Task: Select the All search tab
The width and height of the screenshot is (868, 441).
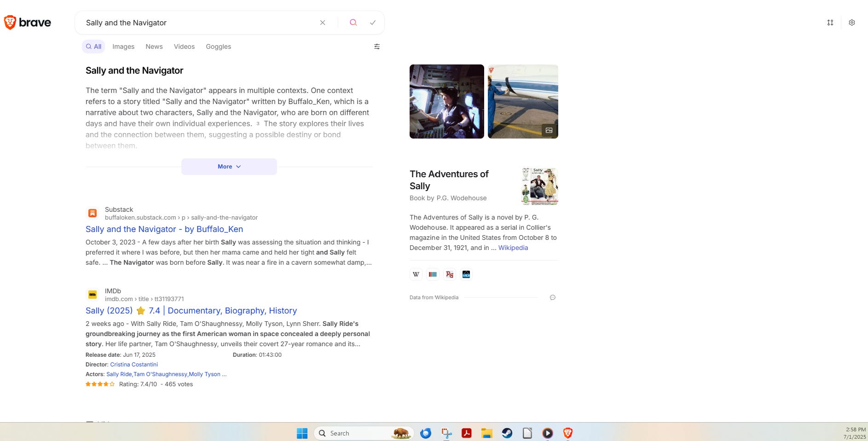Action: pyautogui.click(x=93, y=46)
